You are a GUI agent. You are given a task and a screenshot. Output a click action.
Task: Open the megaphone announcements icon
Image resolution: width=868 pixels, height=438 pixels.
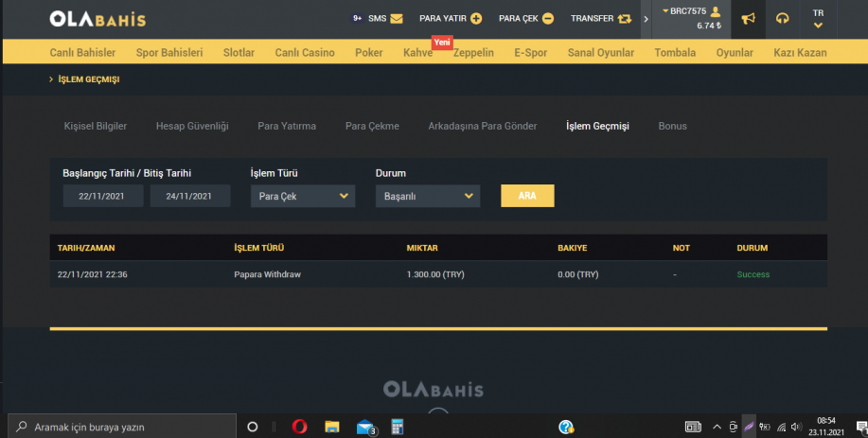tap(748, 19)
